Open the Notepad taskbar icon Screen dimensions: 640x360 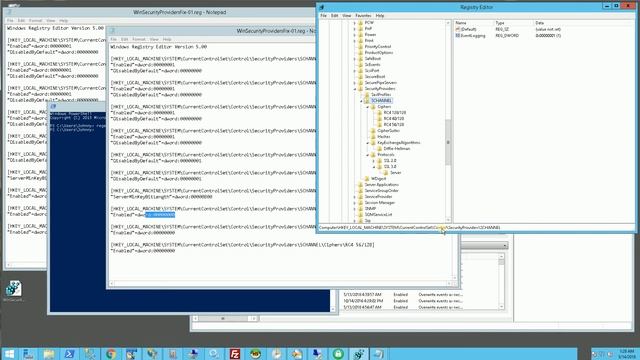pos(379,354)
